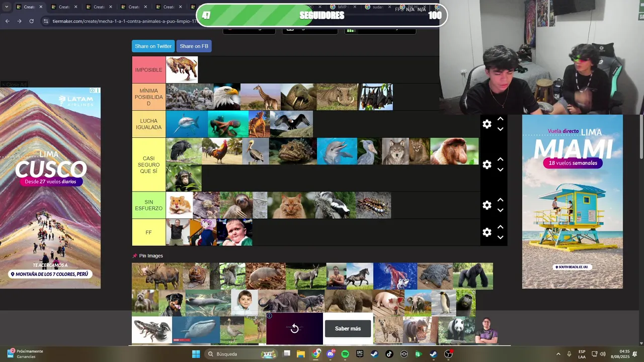This screenshot has height=362, width=644.
Task: Move FF row up with arrow
Action: pyautogui.click(x=500, y=227)
